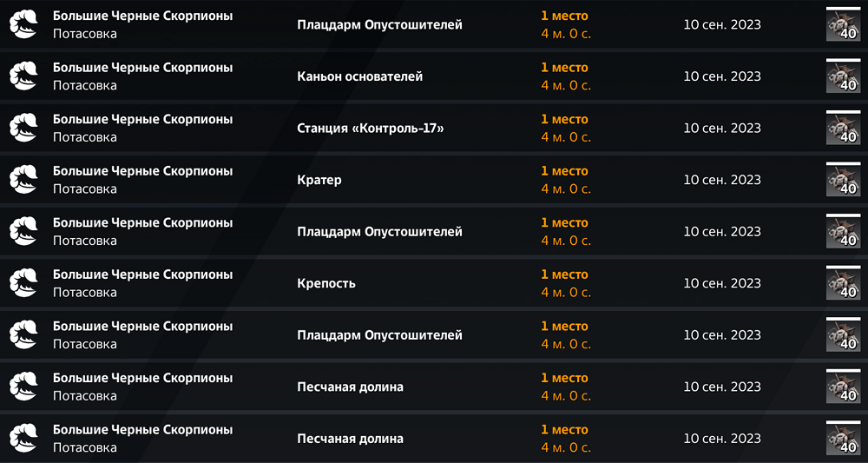Screen dimensions: 868x463
Task: Click the date in the Станция «Контроль-17» row
Action: [722, 128]
